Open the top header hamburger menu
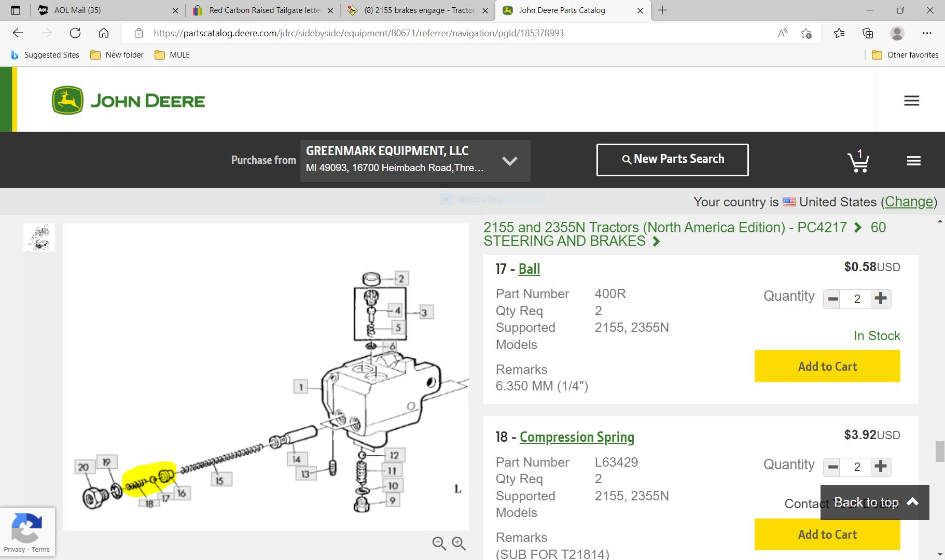 click(x=911, y=101)
